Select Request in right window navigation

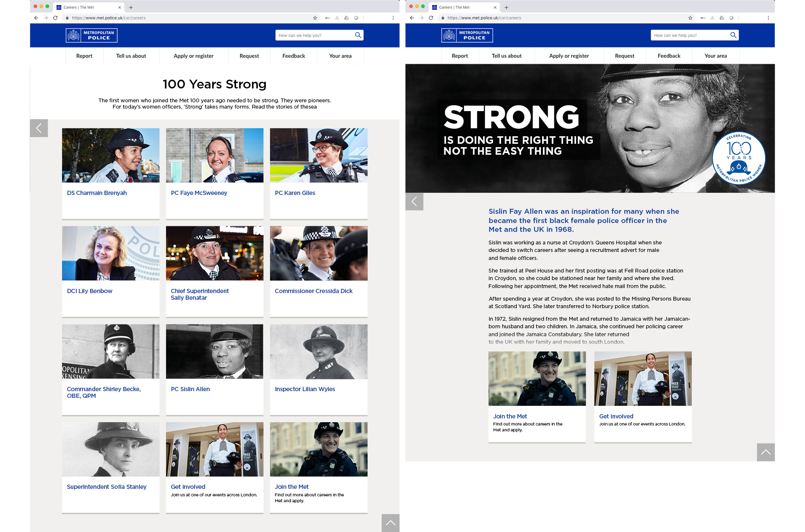tap(625, 56)
